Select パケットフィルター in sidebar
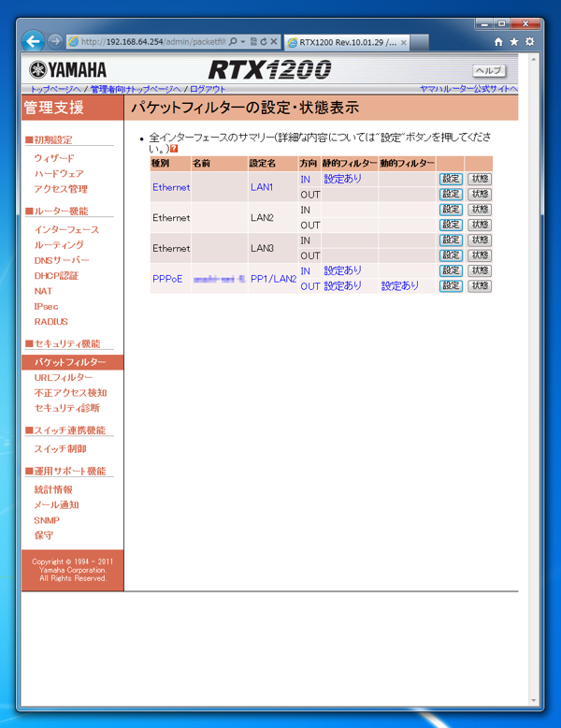The width and height of the screenshot is (561, 728). click(70, 362)
